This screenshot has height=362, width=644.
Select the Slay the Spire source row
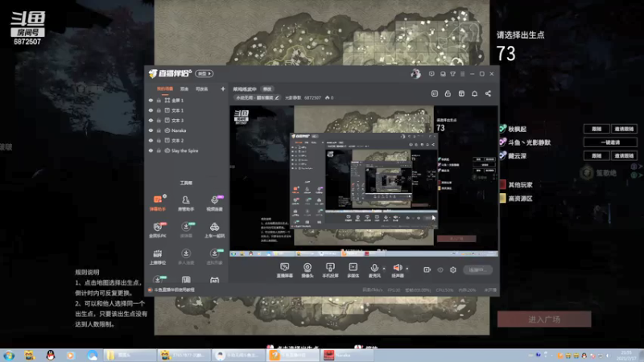(187, 150)
